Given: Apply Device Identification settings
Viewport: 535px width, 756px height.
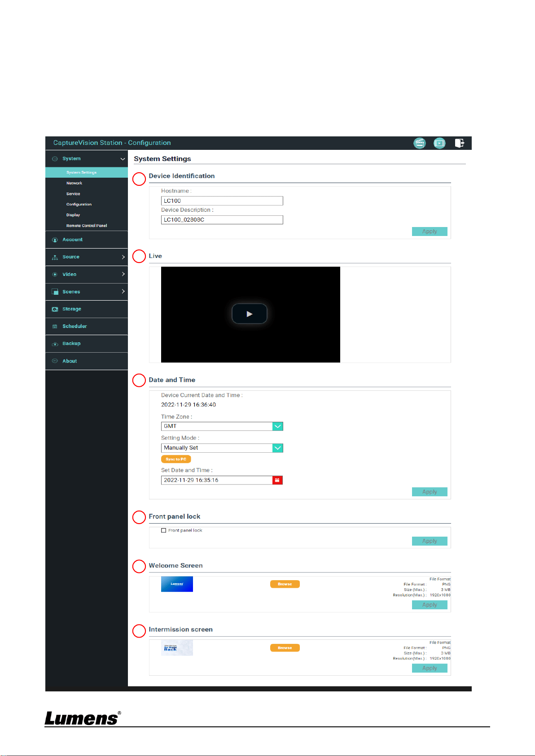Looking at the screenshot, I should pyautogui.click(x=430, y=232).
